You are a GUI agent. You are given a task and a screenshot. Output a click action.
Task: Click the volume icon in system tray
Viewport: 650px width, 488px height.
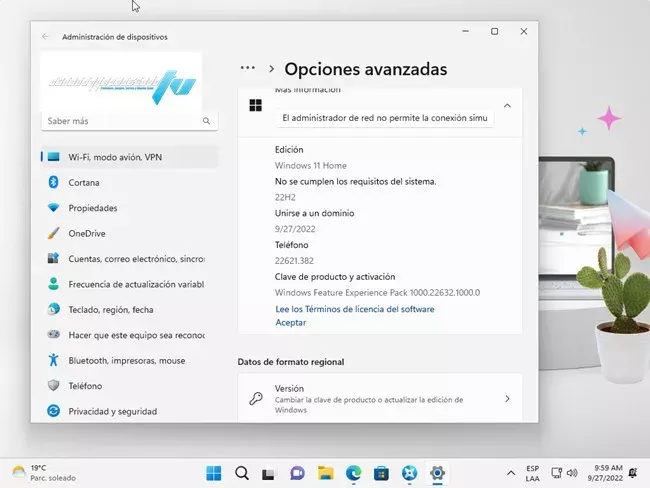click(572, 473)
